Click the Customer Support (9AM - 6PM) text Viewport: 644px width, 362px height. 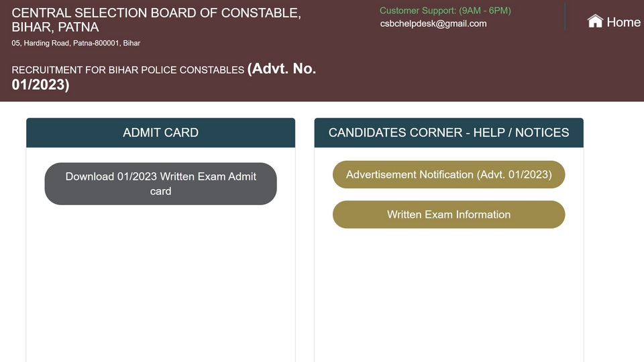click(445, 11)
